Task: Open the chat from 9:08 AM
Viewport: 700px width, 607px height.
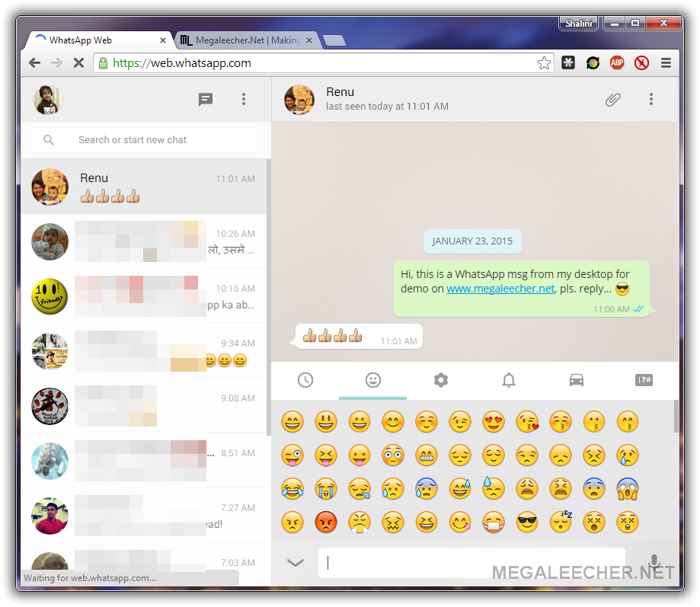Action: click(144, 406)
